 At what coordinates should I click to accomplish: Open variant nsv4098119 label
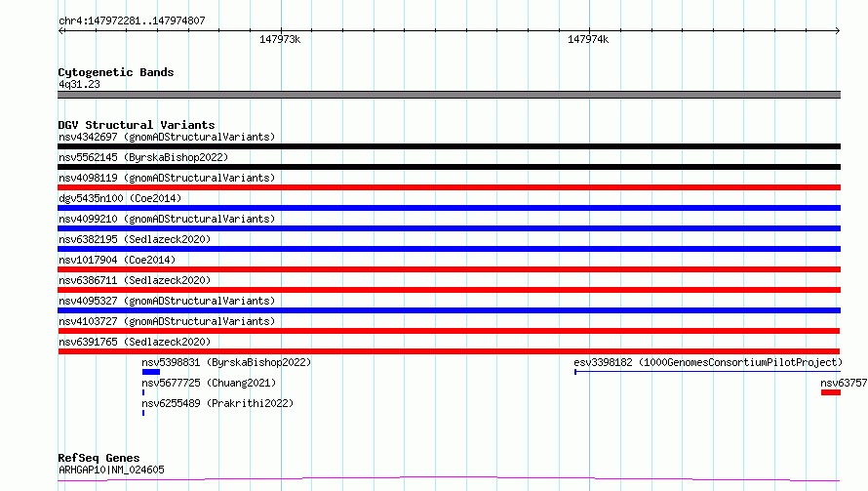tap(167, 178)
